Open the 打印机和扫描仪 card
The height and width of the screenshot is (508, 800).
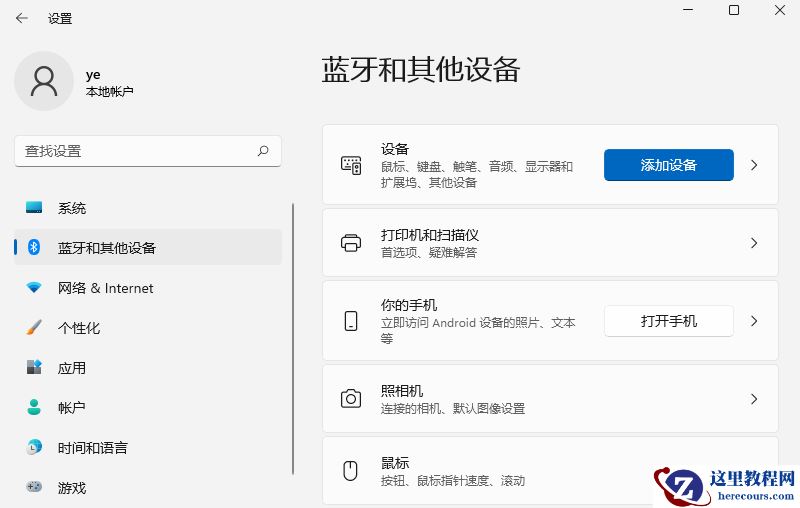pyautogui.click(x=551, y=243)
